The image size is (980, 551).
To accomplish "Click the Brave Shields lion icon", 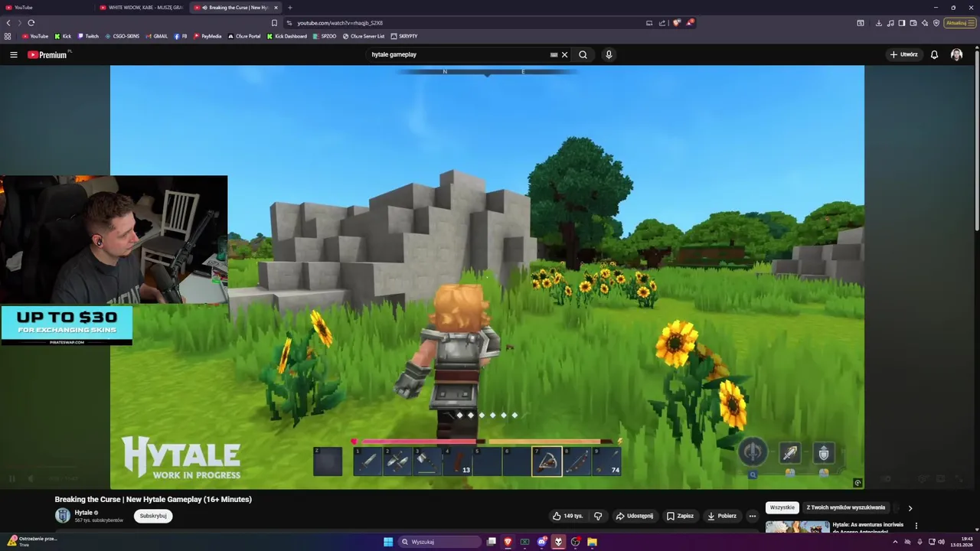I will [x=676, y=23].
